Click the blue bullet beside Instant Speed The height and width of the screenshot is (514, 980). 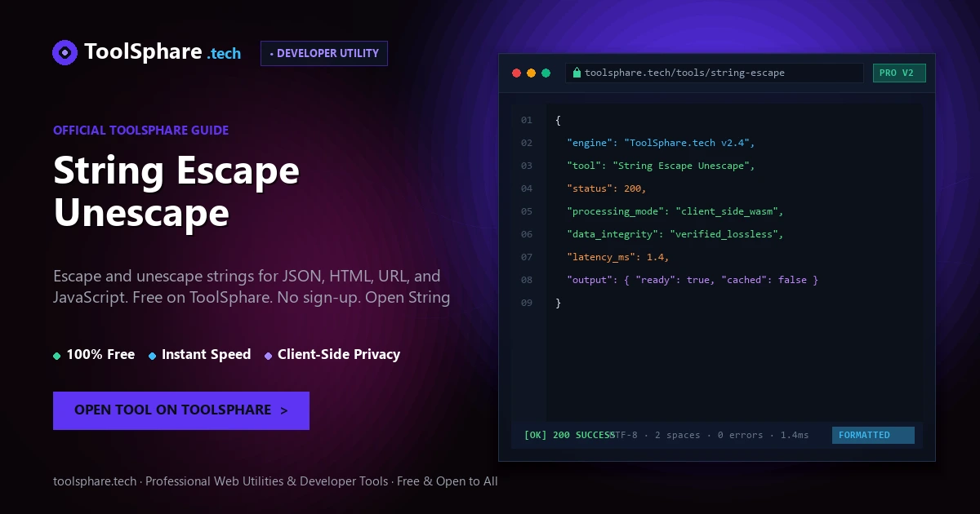tap(152, 356)
